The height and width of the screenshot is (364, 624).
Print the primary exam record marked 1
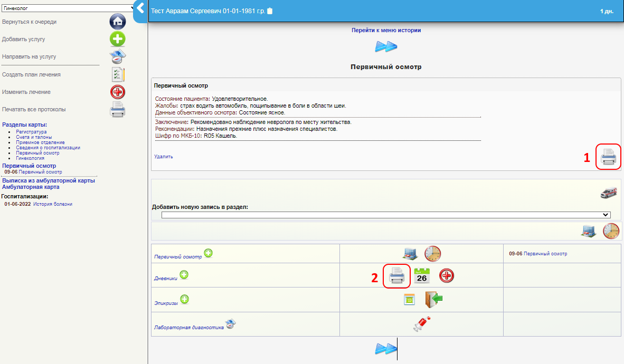[x=608, y=157]
